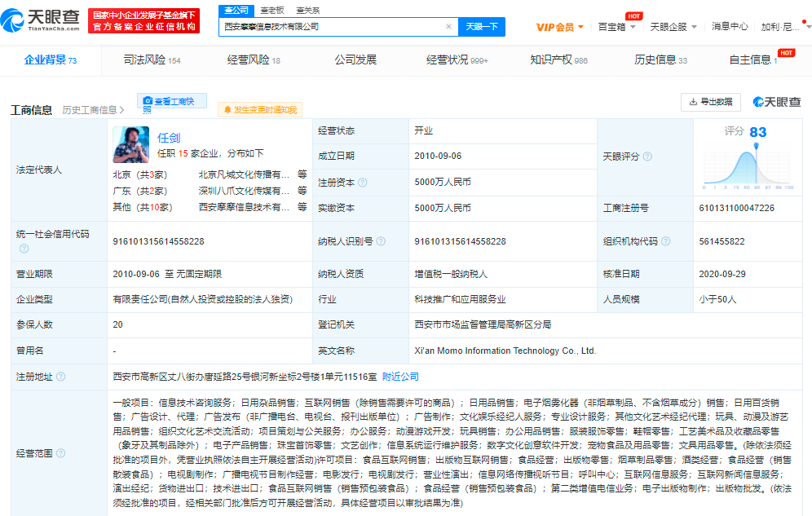Click the help icon next to 纳税人识别号
This screenshot has width=812, height=516.
[381, 241]
